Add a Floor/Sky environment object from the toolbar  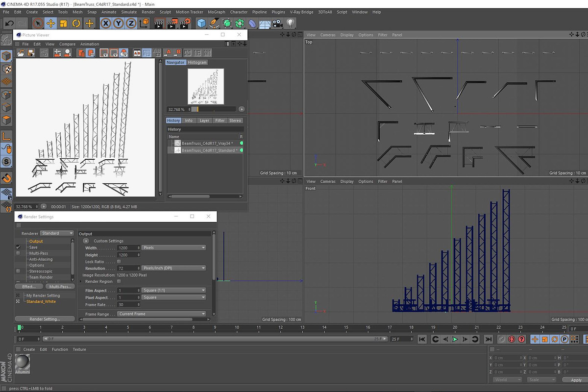265,23
